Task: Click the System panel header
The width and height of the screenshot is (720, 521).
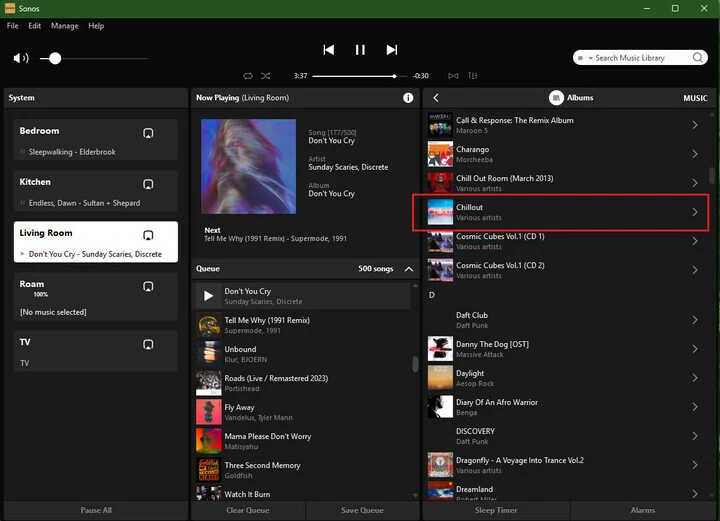Action: (96, 98)
